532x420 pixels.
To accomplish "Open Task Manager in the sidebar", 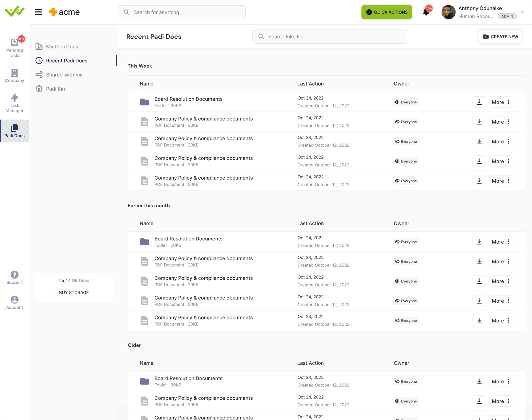I will [14, 103].
